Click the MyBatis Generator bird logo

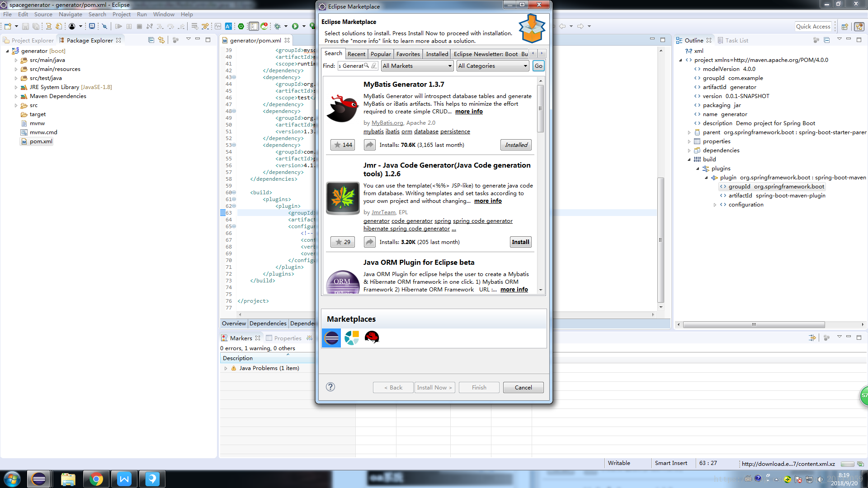point(343,108)
